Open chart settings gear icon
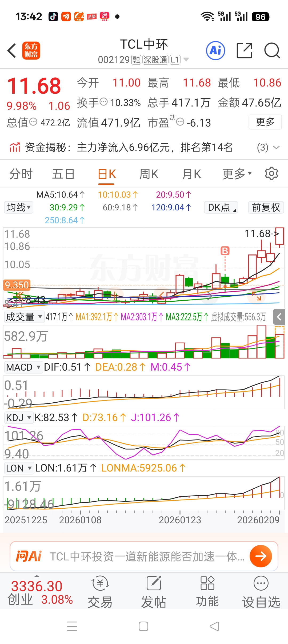Screen dimensions: 288x644 (x=271, y=174)
